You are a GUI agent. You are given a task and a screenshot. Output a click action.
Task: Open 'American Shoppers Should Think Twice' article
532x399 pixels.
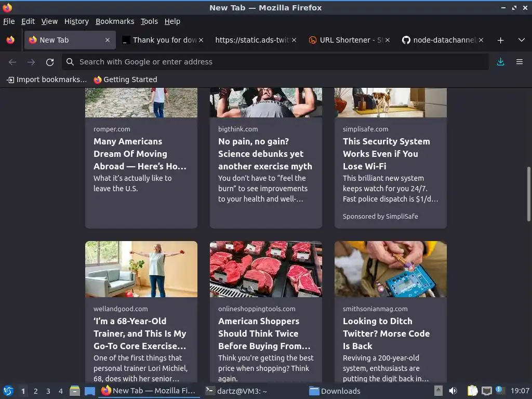(264, 334)
